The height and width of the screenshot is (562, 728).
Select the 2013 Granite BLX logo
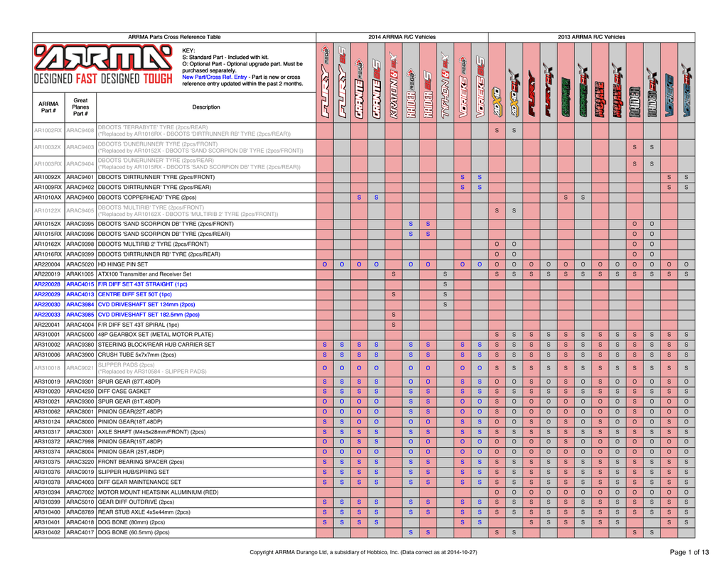(x=583, y=90)
